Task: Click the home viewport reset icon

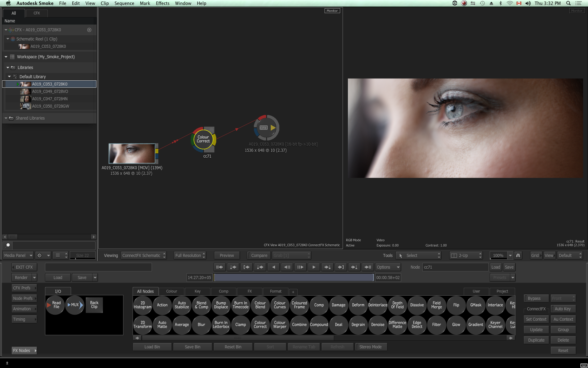Action: pos(518,255)
